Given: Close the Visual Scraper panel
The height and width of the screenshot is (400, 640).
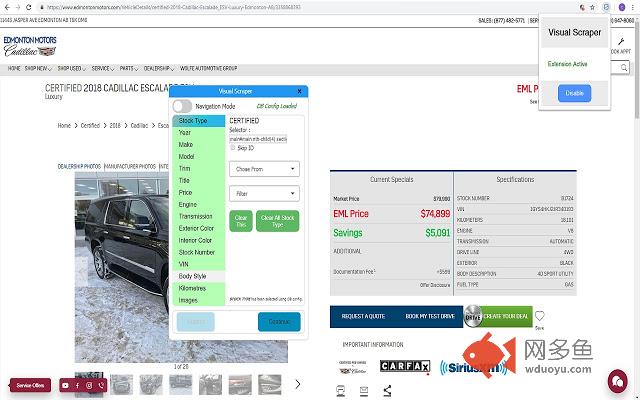Looking at the screenshot, I should click(299, 91).
